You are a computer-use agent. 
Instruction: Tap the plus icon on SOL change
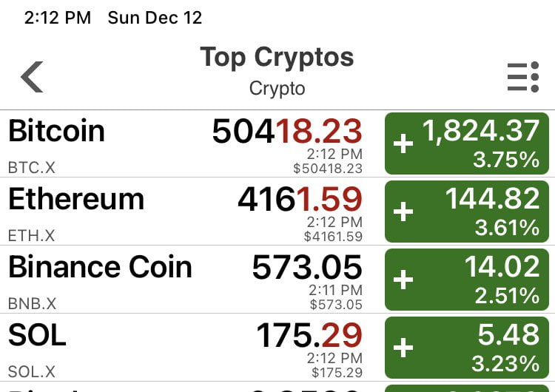(403, 348)
